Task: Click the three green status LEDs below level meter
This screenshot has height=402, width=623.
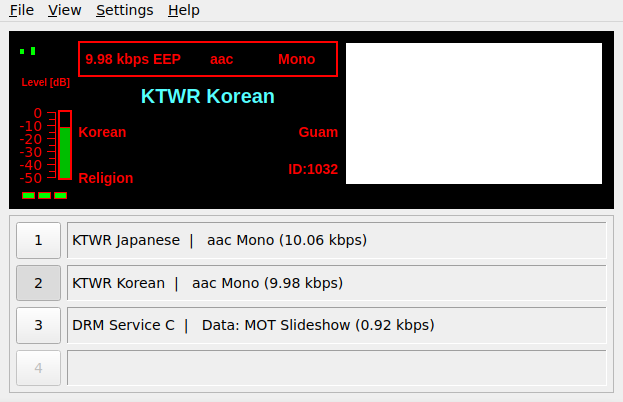Action: [44, 195]
